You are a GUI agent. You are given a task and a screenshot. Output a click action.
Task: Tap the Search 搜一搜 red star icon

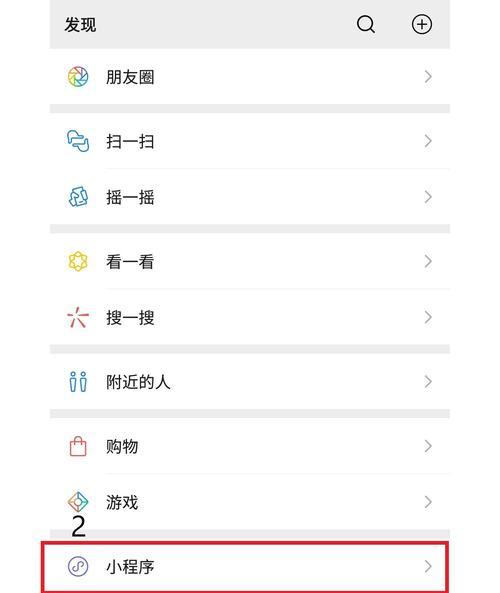pyautogui.click(x=78, y=317)
